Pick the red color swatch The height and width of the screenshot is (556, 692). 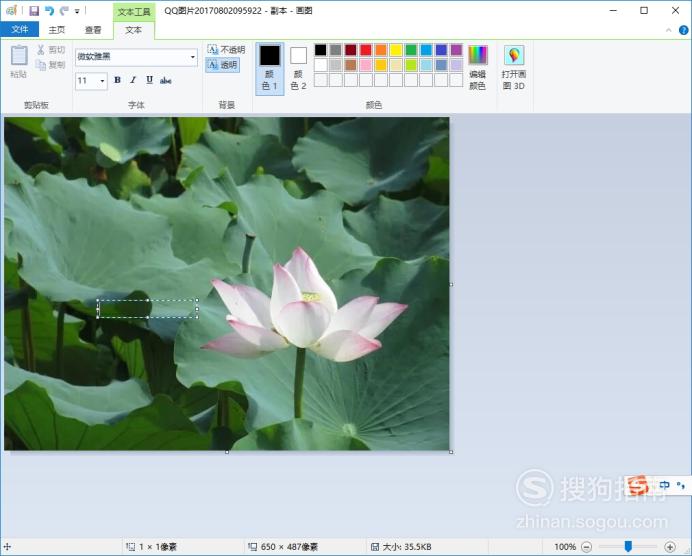pos(366,49)
